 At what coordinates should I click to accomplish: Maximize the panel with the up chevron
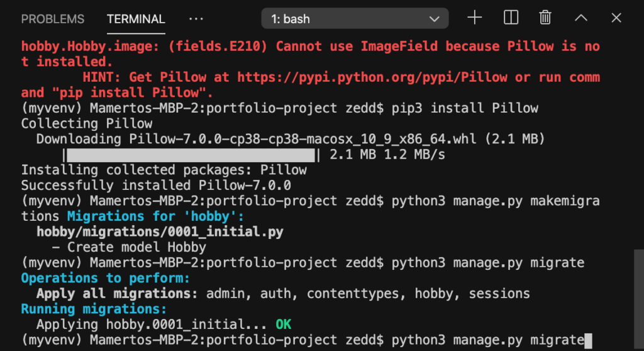[x=580, y=18]
